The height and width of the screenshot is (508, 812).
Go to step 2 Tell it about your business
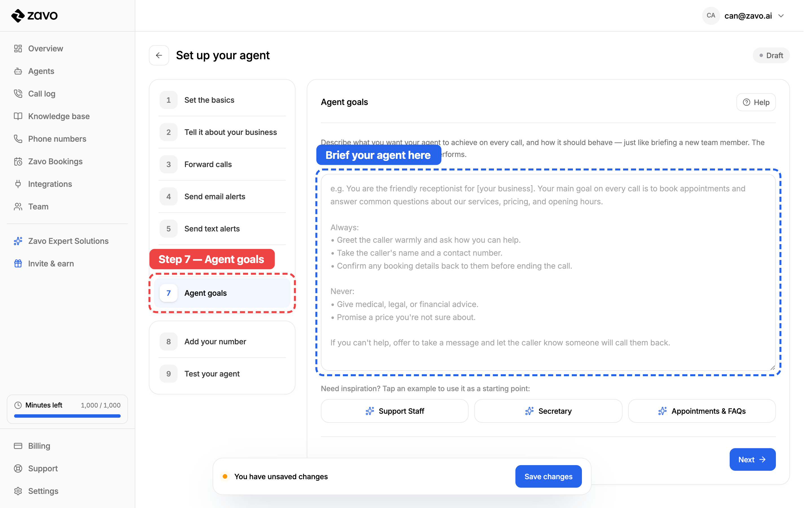tap(222, 132)
